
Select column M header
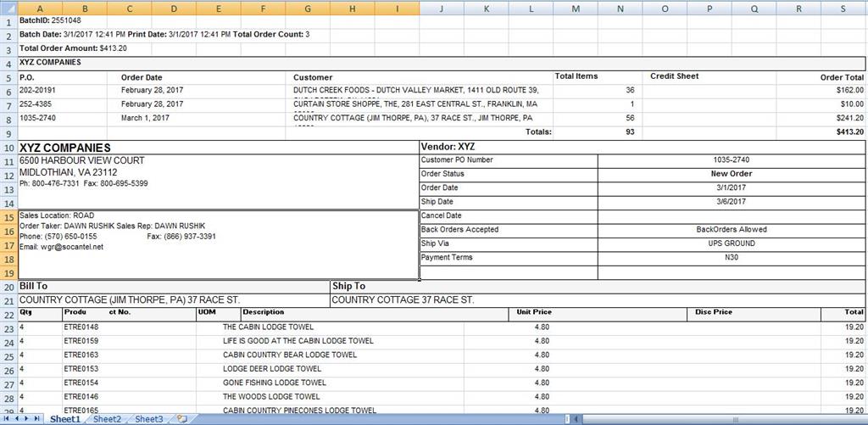[576, 8]
